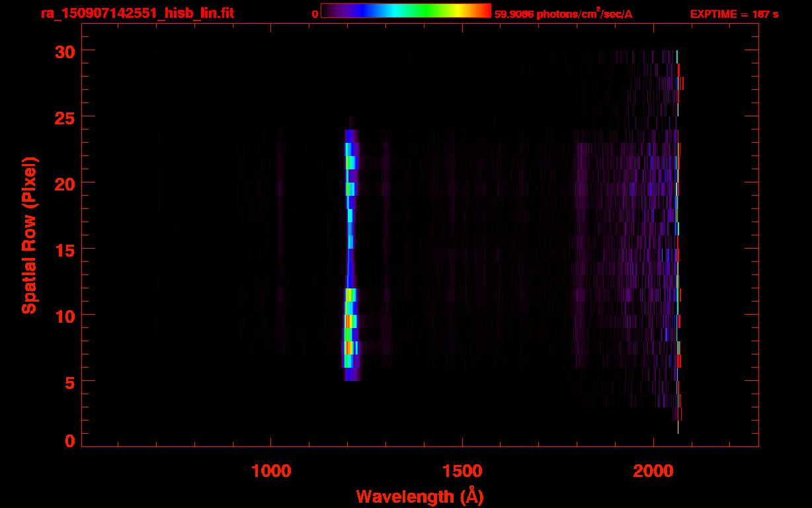Click the x-axis tick label 1000
Screen dimensions: 812x508
pyautogui.click(x=270, y=470)
